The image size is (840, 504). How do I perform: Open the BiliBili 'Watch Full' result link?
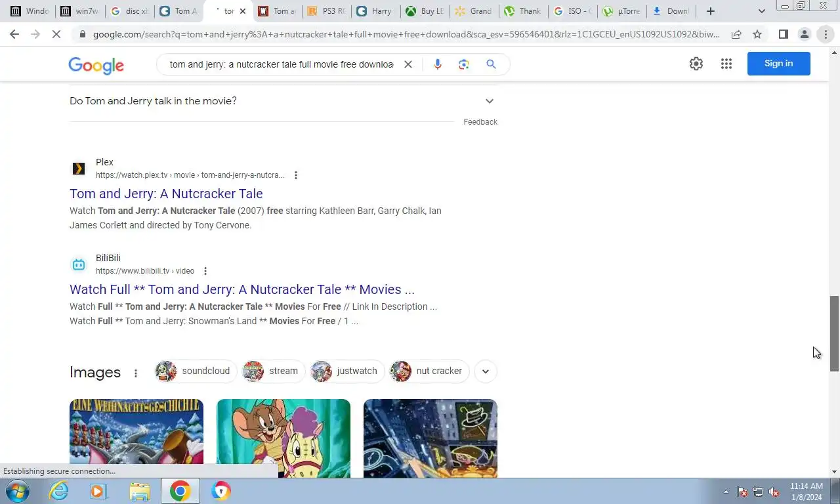[242, 289]
